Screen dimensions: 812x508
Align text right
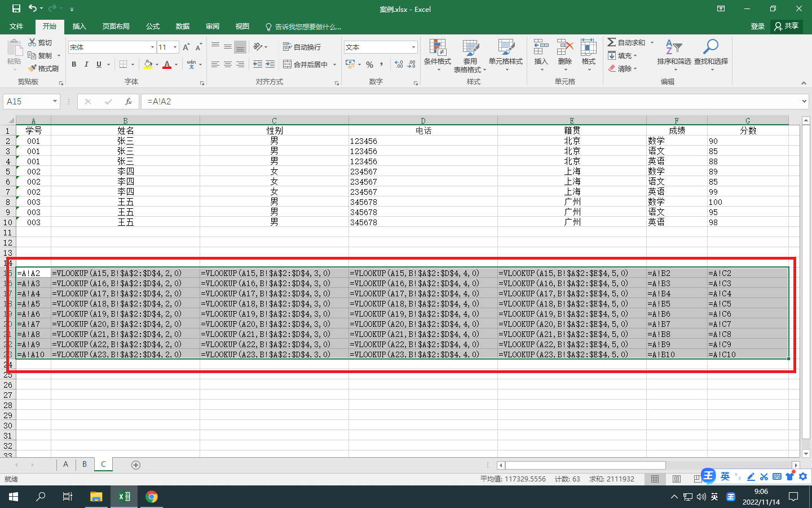[x=240, y=64]
